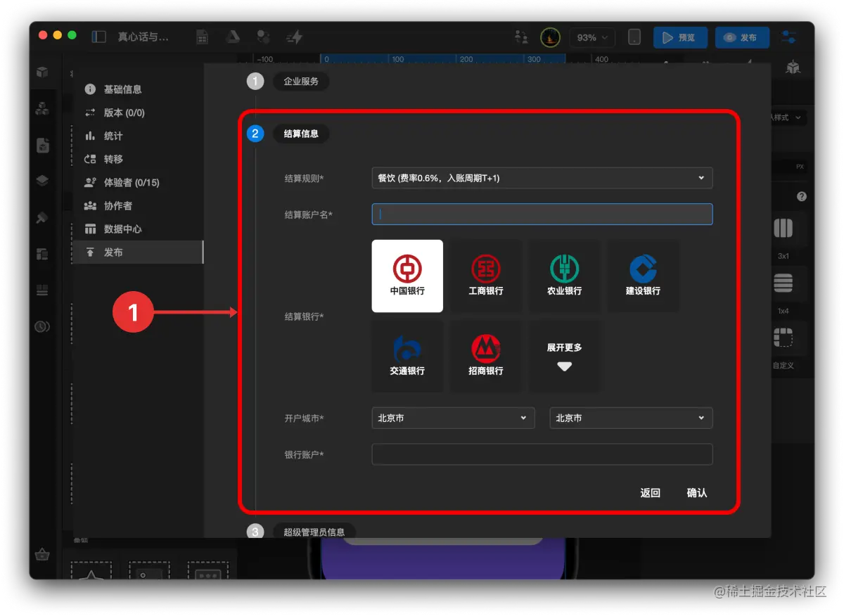Open the sliders settings icon at top right
Image resolution: width=844 pixels, height=616 pixels.
pos(789,37)
